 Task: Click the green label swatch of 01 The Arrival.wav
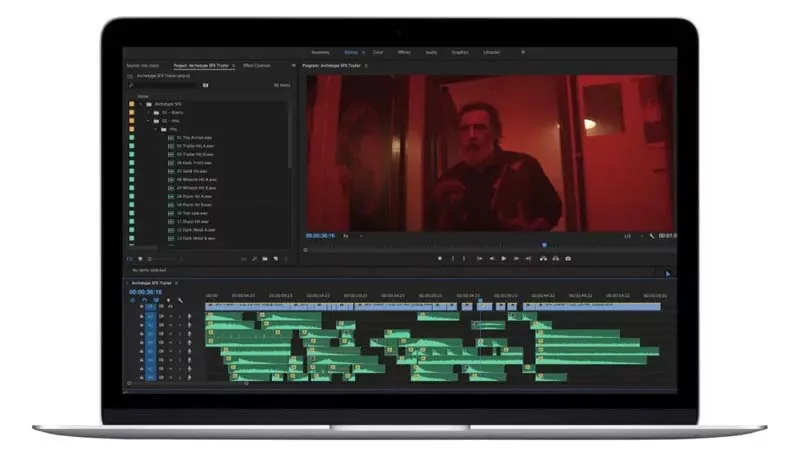pos(132,138)
